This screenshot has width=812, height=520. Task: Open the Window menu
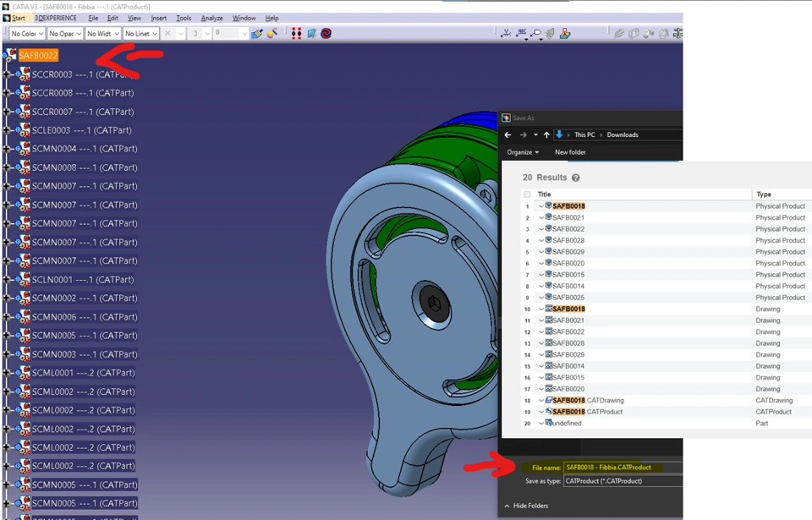click(244, 18)
